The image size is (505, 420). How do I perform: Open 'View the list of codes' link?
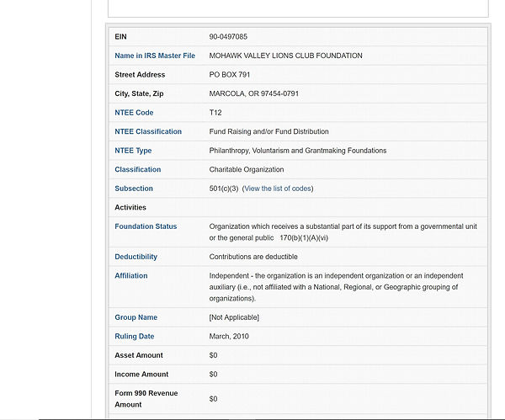tap(278, 189)
